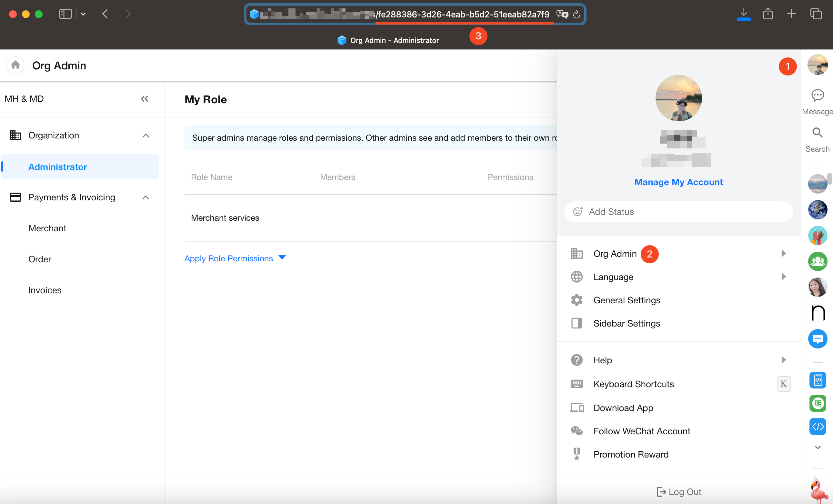Click the Log Out button
Image resolution: width=833 pixels, height=504 pixels.
tap(679, 491)
